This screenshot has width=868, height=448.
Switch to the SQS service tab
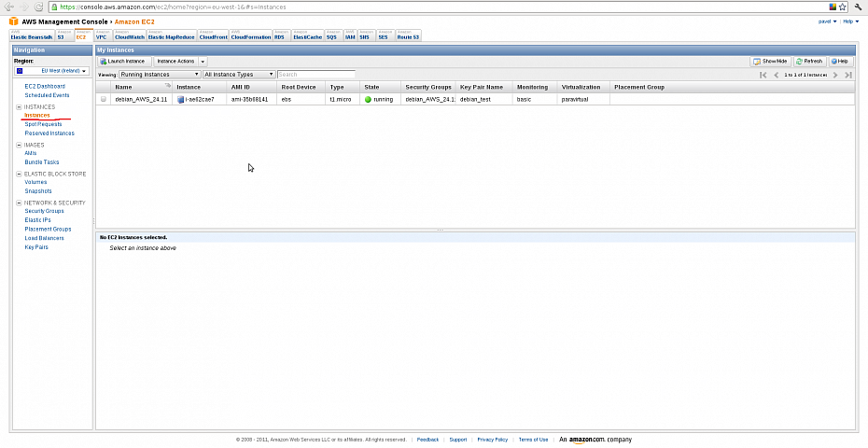[x=333, y=35]
